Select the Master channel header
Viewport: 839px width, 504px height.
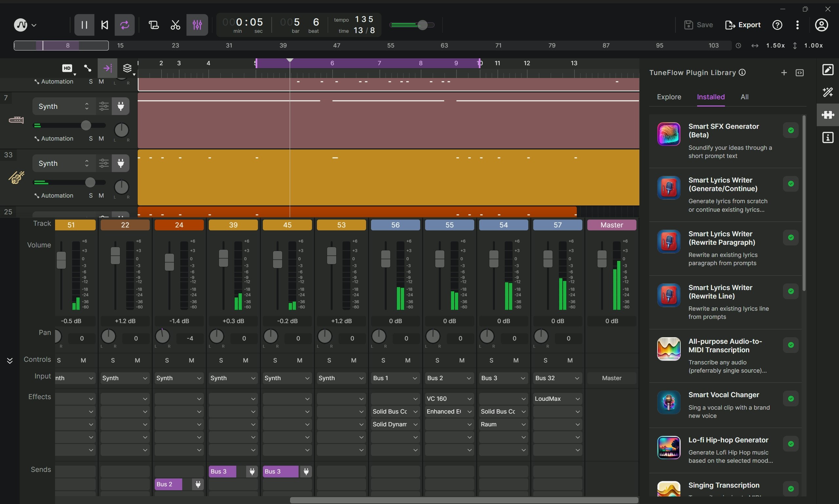pyautogui.click(x=612, y=225)
